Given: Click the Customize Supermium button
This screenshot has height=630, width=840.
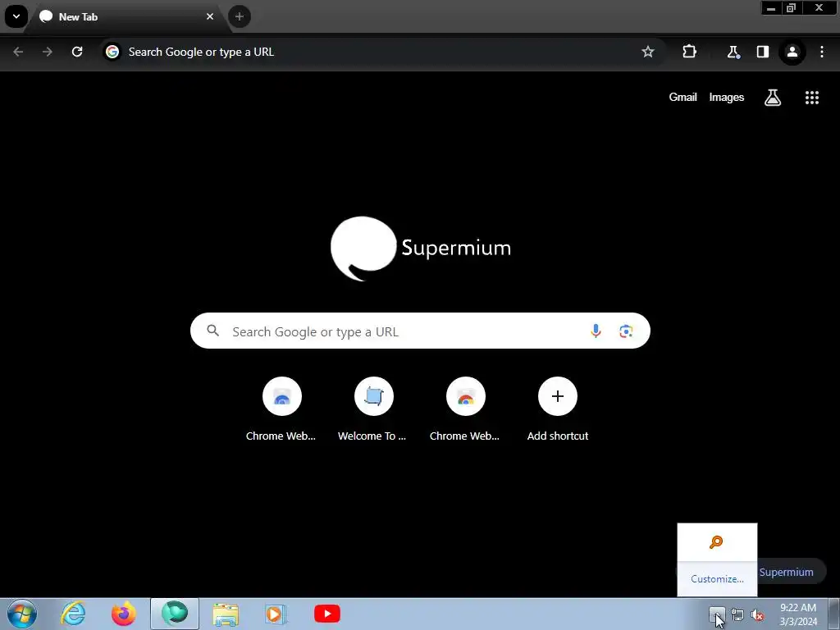Looking at the screenshot, I should tap(791, 572).
